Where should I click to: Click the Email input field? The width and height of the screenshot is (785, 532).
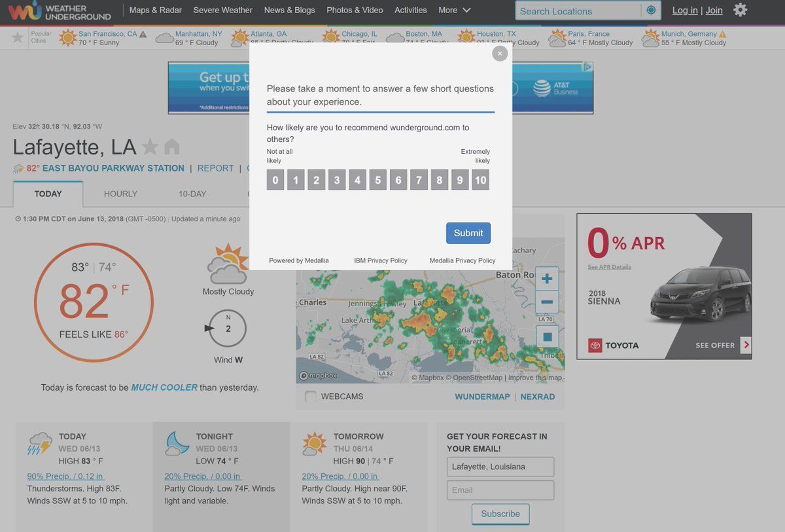pos(500,490)
